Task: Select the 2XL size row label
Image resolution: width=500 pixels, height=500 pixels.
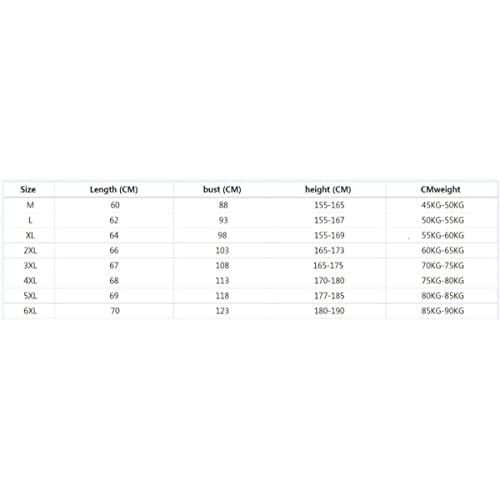Action: point(30,250)
